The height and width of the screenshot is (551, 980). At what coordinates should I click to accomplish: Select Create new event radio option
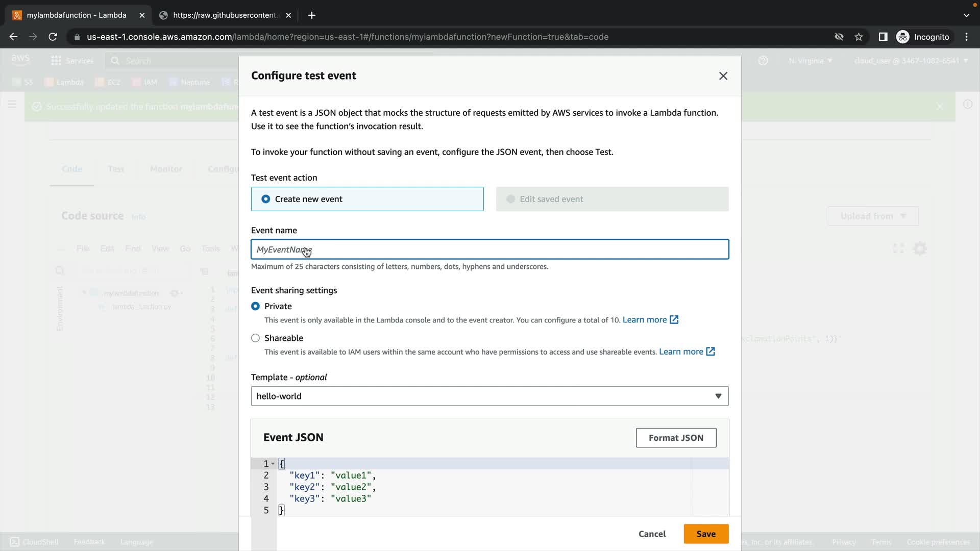(266, 199)
